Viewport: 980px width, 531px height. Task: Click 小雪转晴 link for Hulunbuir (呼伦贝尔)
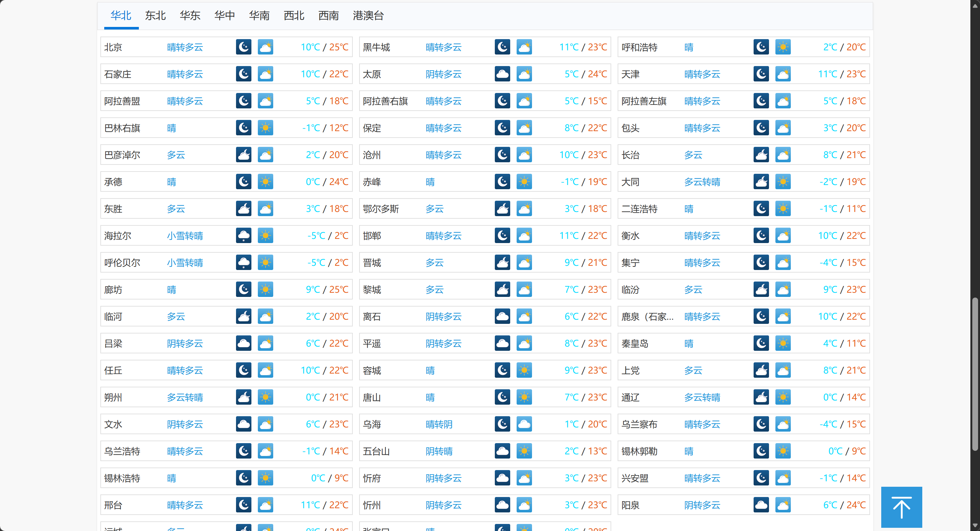pos(185,263)
